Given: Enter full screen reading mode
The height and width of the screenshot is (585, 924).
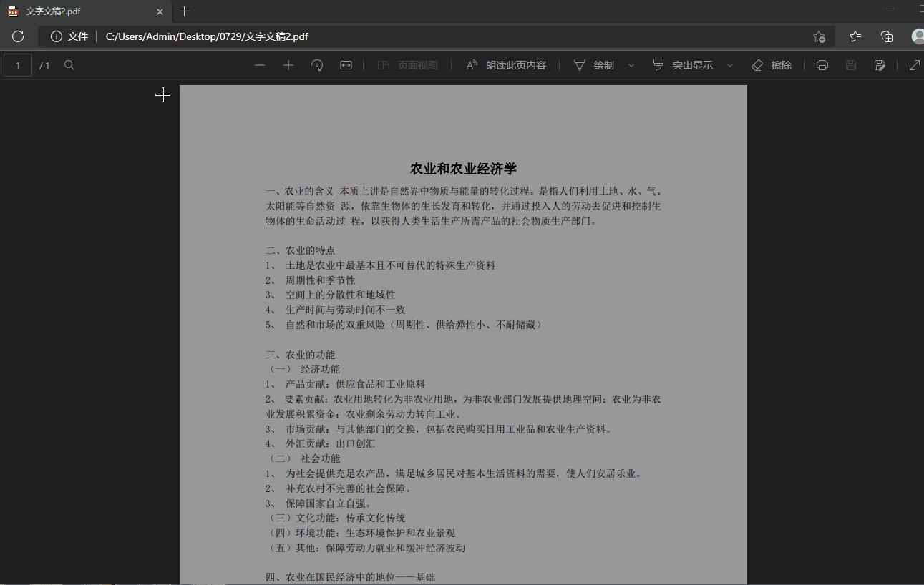Looking at the screenshot, I should [914, 64].
